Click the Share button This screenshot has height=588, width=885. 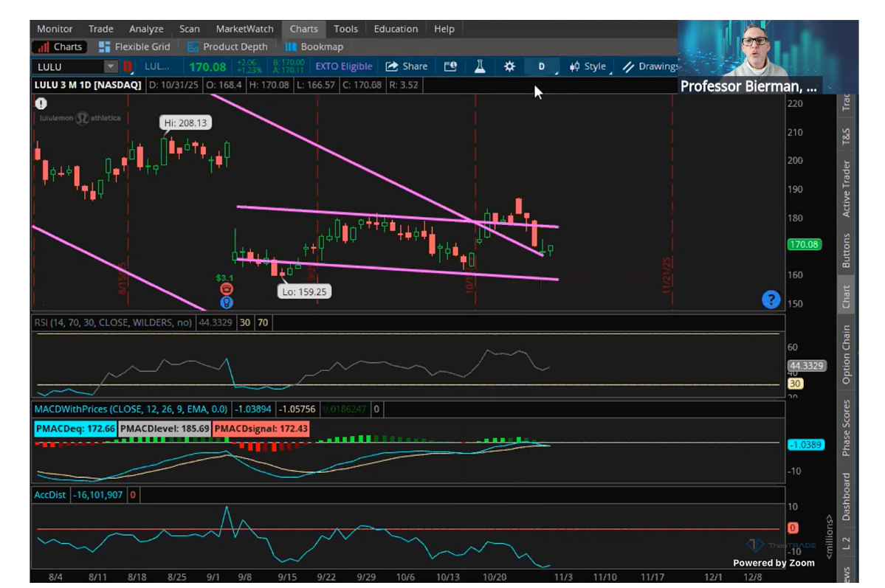pyautogui.click(x=407, y=66)
